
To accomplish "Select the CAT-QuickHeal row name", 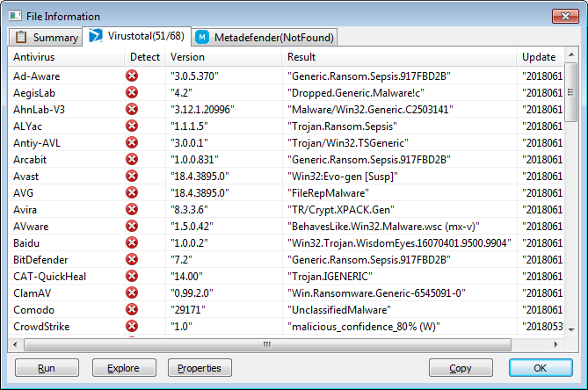I will coord(49,277).
